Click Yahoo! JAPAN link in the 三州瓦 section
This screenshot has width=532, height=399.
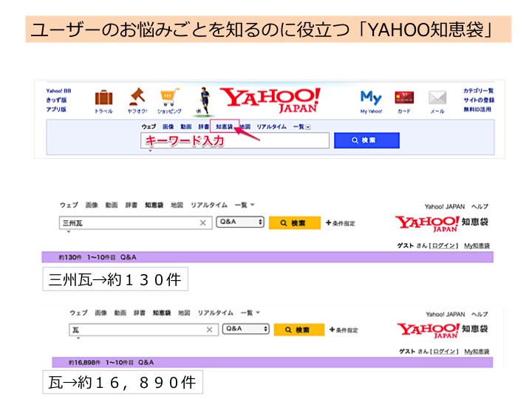[x=445, y=207]
